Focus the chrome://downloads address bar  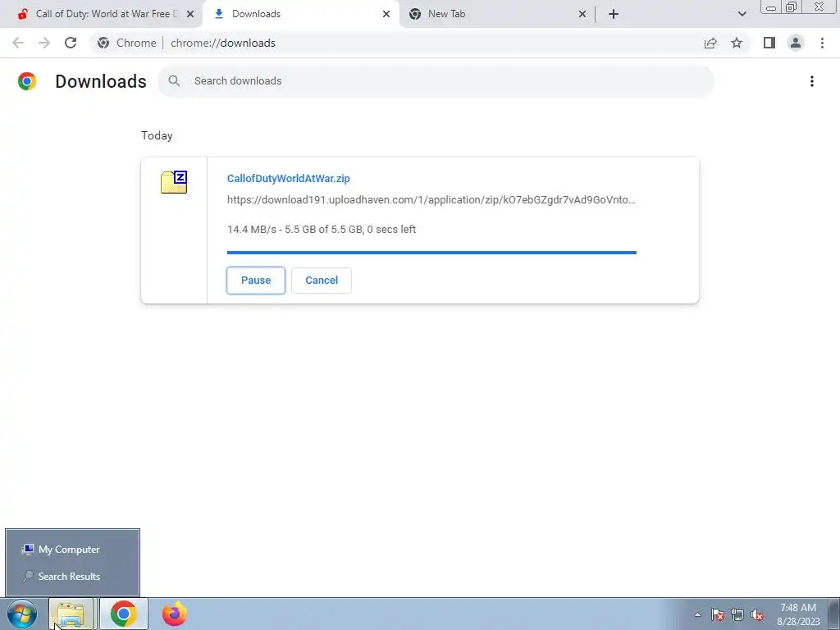tap(396, 43)
